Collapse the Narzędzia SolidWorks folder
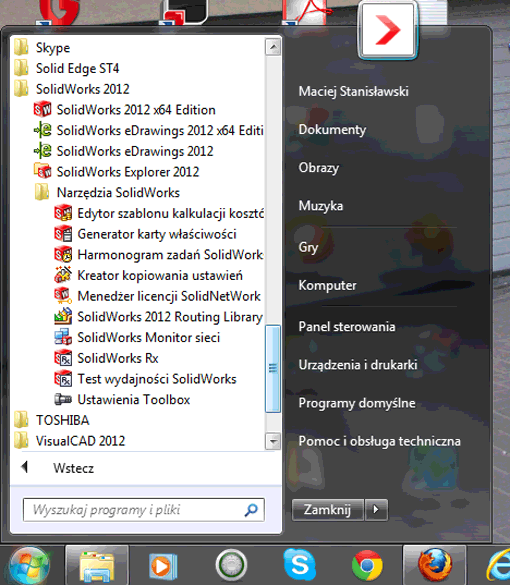The width and height of the screenshot is (510, 585). pos(107,193)
